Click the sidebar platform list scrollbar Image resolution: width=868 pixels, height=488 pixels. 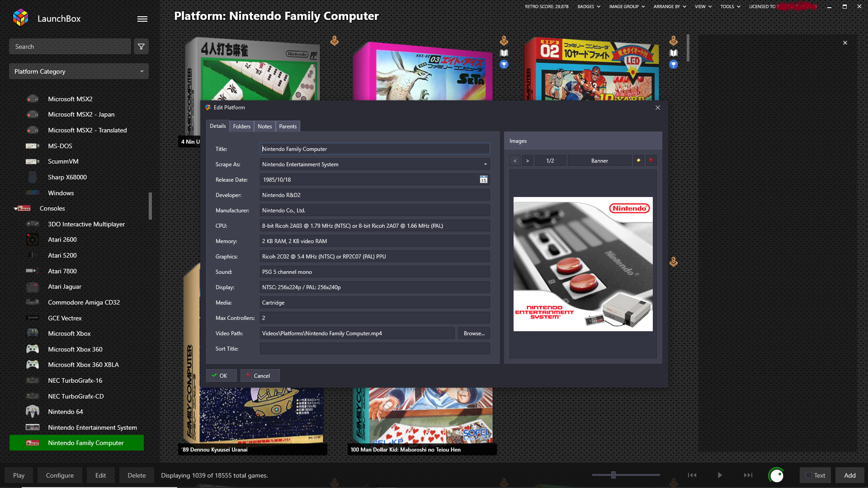150,206
